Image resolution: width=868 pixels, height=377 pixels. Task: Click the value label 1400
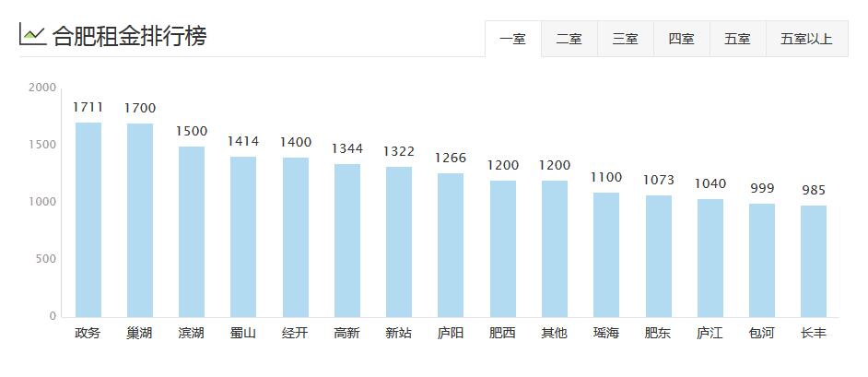(x=296, y=142)
